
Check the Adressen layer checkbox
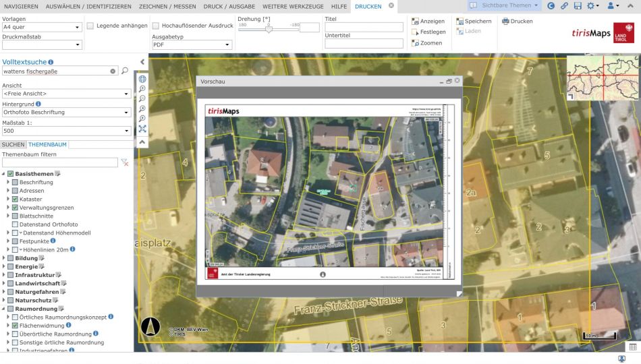15,191
